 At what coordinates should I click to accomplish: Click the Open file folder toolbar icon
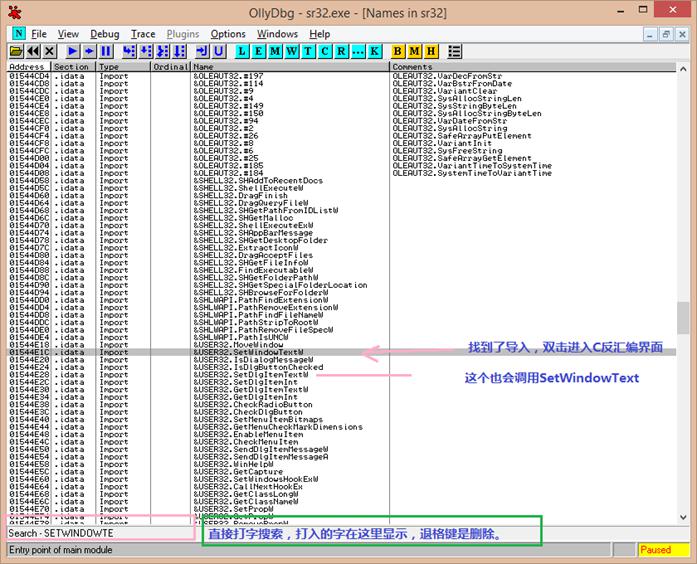(16, 52)
